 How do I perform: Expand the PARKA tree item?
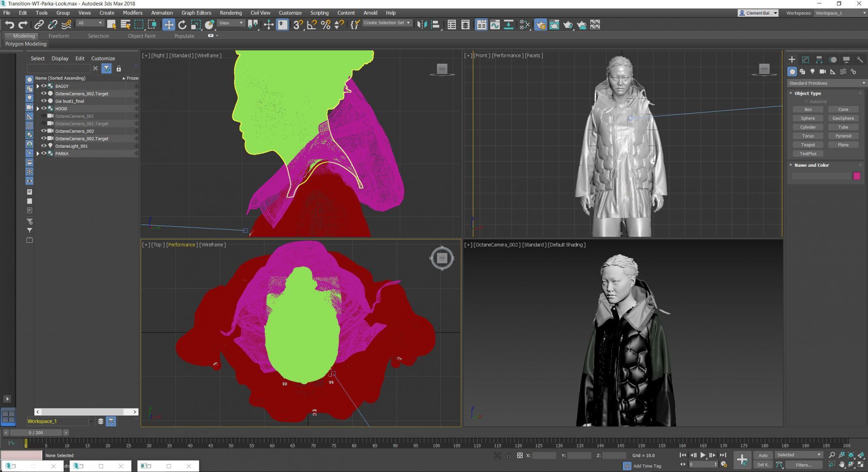pos(38,154)
